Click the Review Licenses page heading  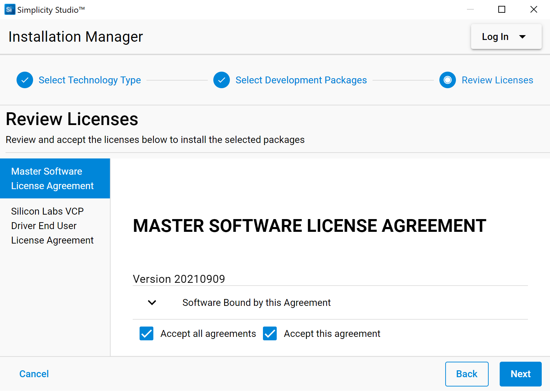click(72, 119)
